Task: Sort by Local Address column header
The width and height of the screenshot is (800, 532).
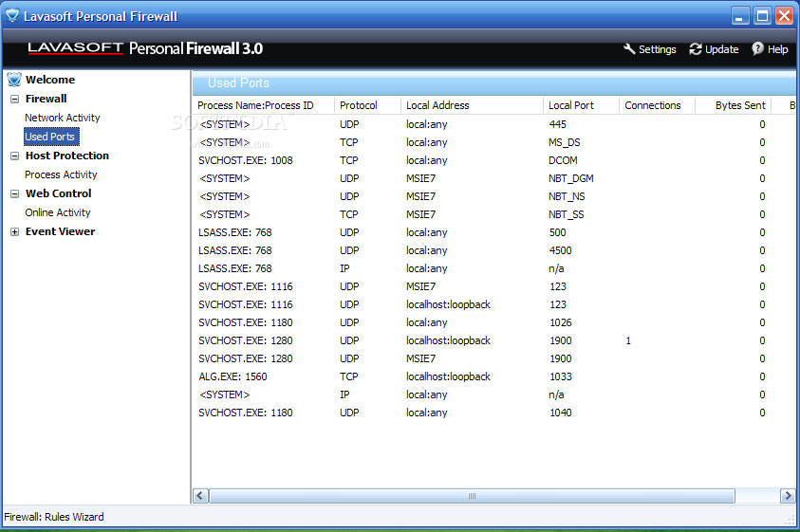Action: tap(472, 105)
